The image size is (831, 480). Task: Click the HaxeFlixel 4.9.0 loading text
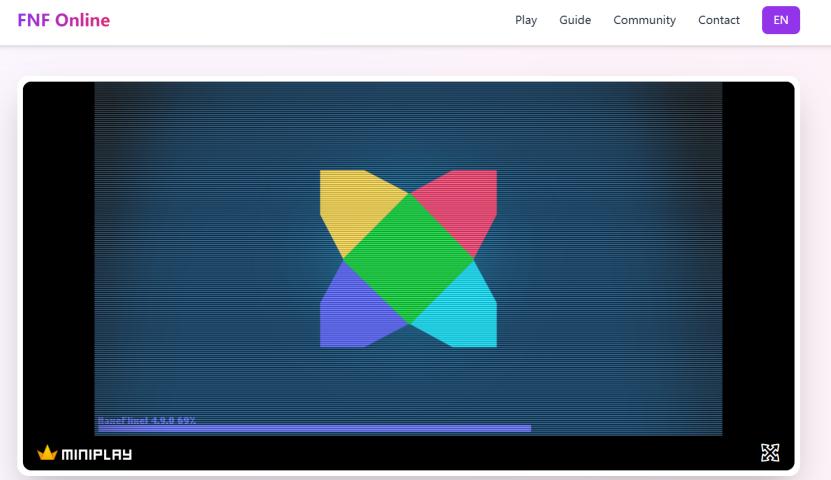147,420
